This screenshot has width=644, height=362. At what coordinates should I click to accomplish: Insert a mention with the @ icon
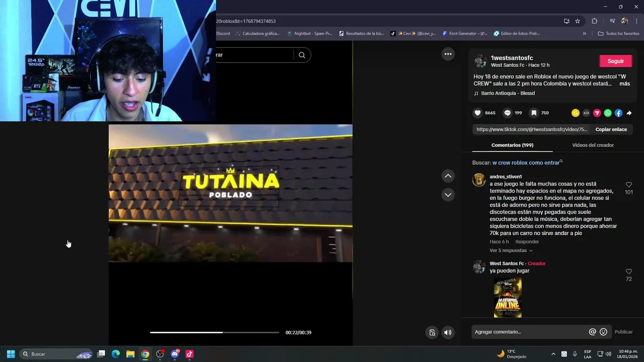592,332
